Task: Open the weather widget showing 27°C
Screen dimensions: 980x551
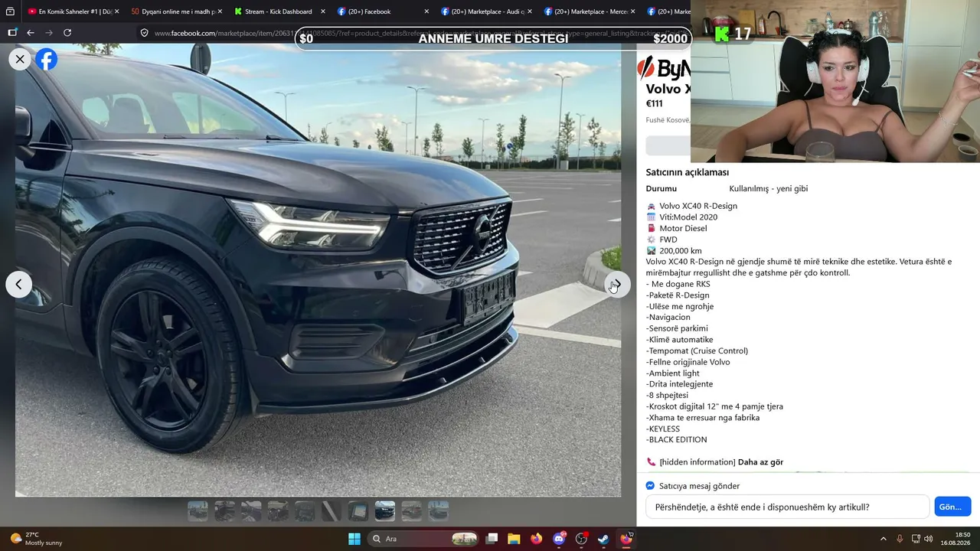Action: pyautogui.click(x=36, y=539)
